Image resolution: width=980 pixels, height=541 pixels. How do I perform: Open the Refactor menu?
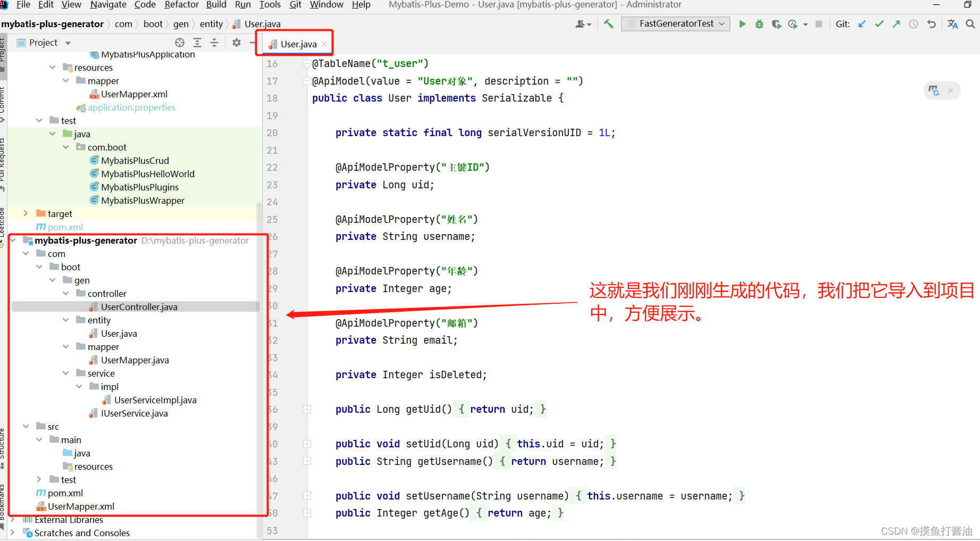(181, 5)
